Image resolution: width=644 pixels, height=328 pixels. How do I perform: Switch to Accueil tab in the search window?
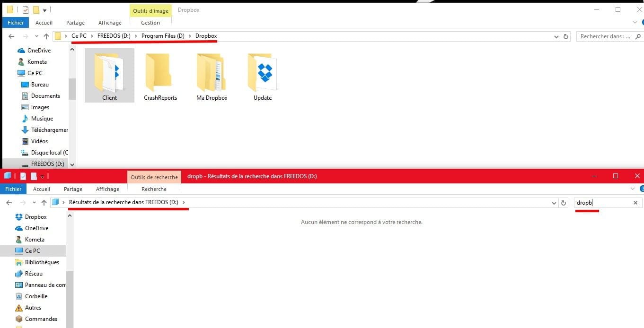(x=42, y=189)
